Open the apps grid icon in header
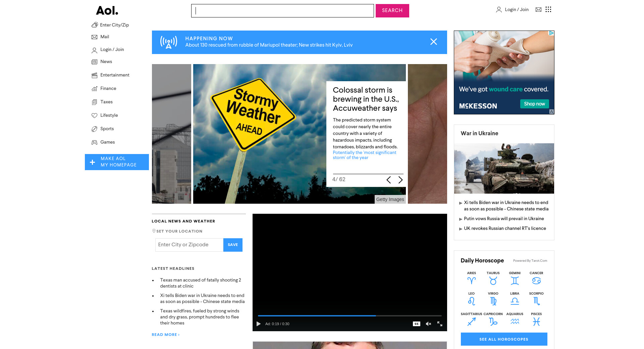644x349 pixels. tap(548, 9)
